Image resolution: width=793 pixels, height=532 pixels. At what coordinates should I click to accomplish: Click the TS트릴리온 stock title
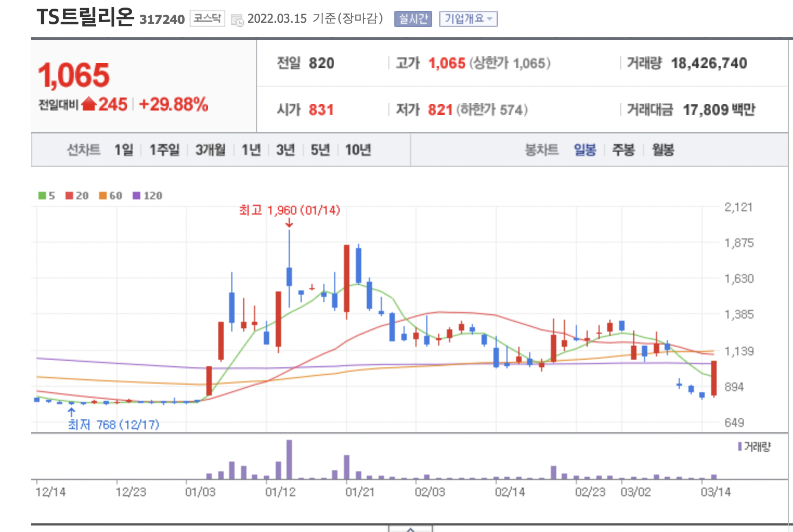pos(85,17)
